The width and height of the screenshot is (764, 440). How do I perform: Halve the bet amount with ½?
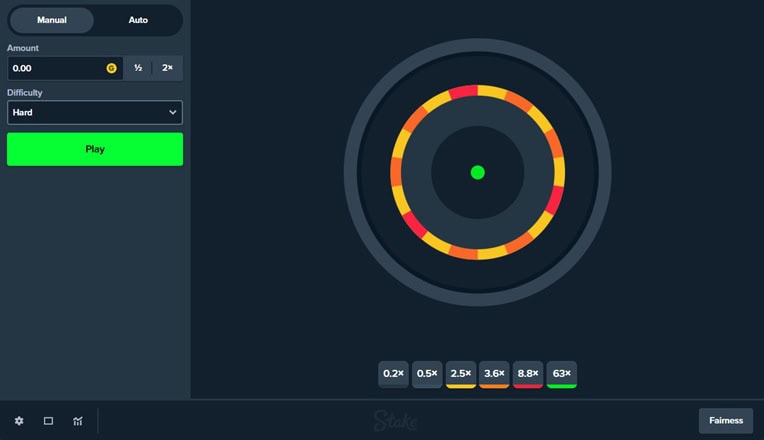coord(138,68)
